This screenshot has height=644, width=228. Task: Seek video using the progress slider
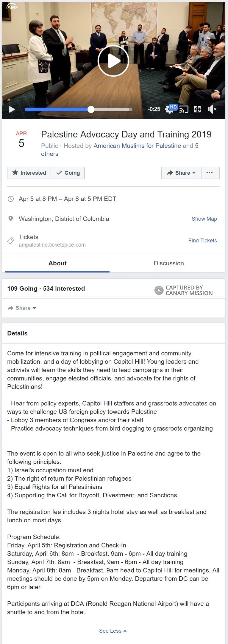91,109
